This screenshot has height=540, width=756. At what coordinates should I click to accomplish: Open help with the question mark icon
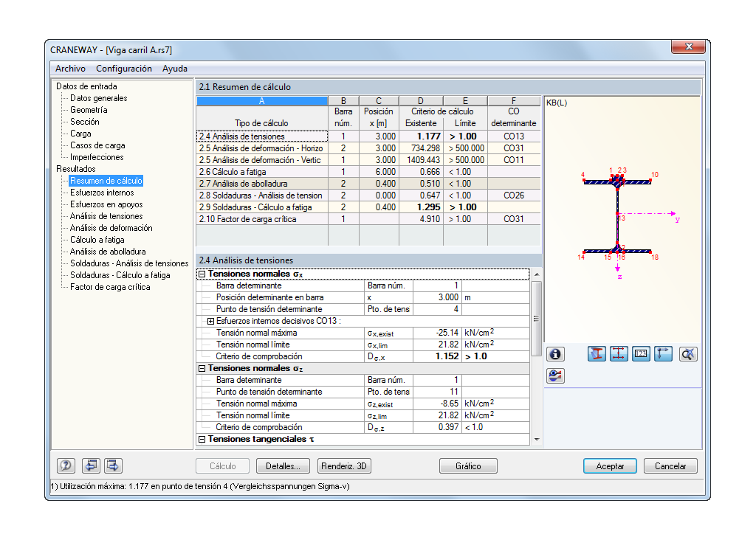click(x=66, y=465)
